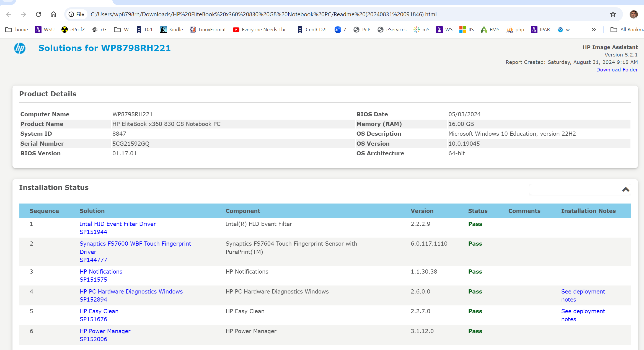644x350 pixels.
Task: Open the WSU bookmark
Action: pyautogui.click(x=45, y=30)
